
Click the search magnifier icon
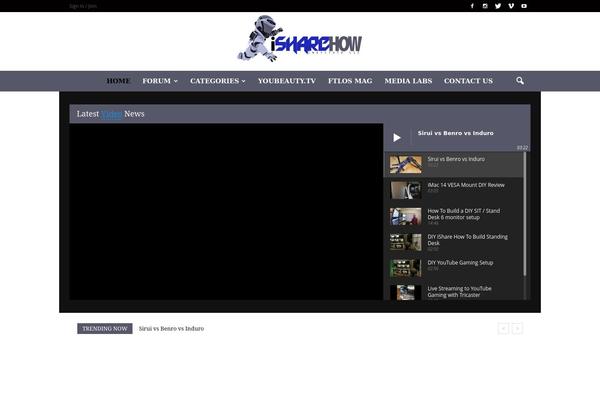[x=520, y=81]
